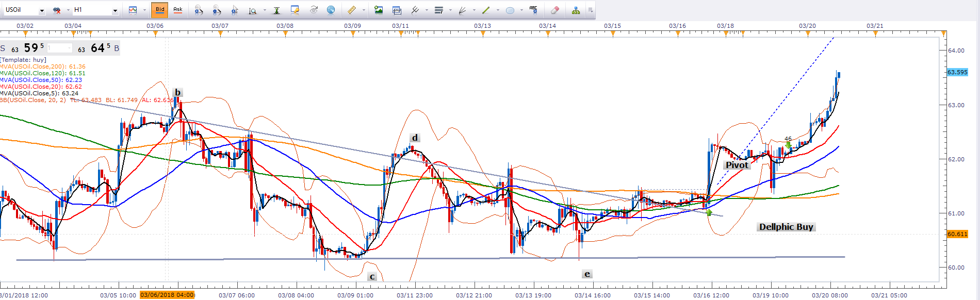Click the green hierarchy tree icon
The image size is (980, 300).
576,10
